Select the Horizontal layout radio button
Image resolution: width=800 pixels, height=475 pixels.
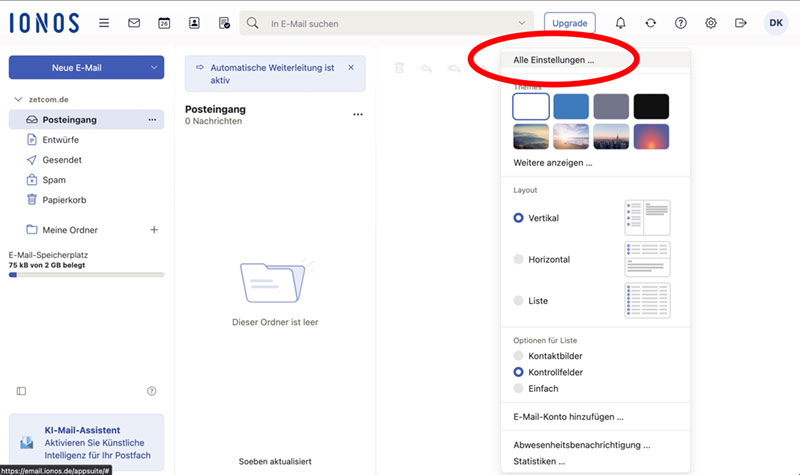click(x=518, y=259)
